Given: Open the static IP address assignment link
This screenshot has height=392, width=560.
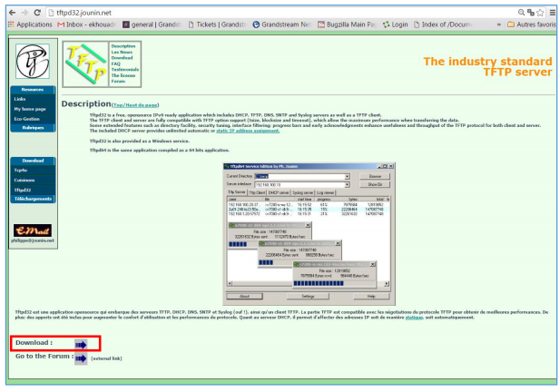Looking at the screenshot, I should click(x=248, y=131).
